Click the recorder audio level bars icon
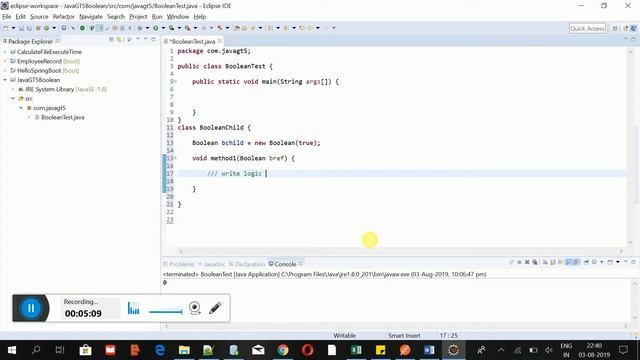Viewport: 640px width, 360px height. 133,308
